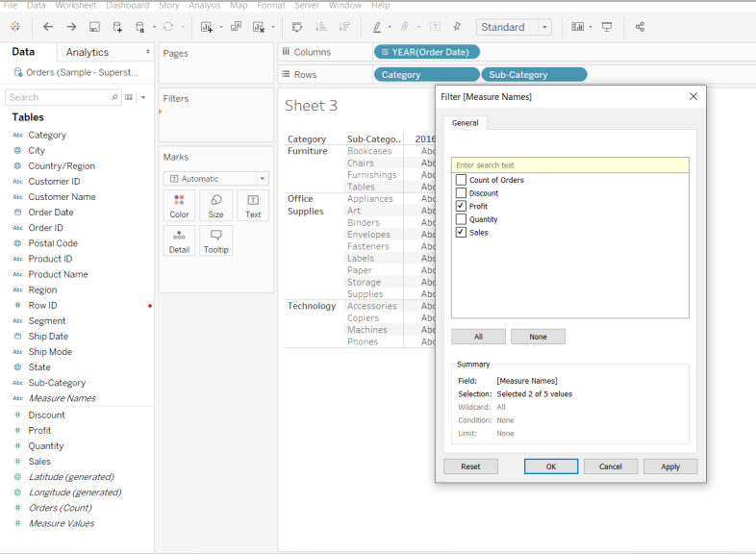756x554 pixels.
Task: Click the Undo back arrow
Action: pyautogui.click(x=48, y=27)
